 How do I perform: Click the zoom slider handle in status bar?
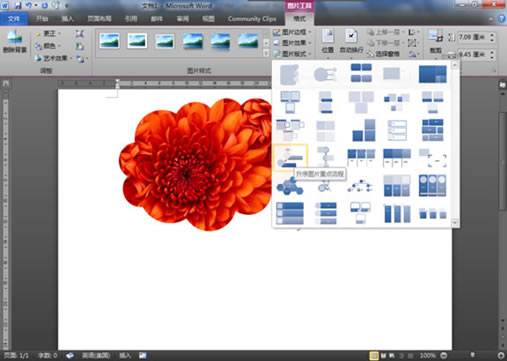pos(472,356)
